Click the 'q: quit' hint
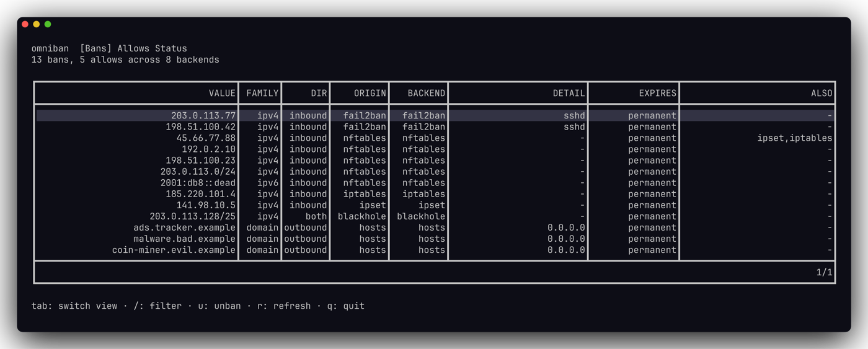Screen dimensions: 868x349 click(x=345, y=306)
